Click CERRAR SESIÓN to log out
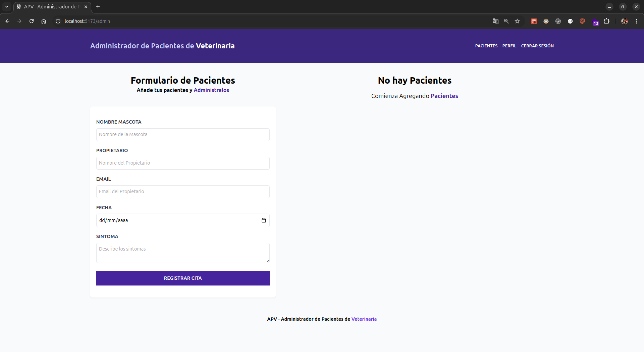This screenshot has width=644, height=352. (537, 46)
